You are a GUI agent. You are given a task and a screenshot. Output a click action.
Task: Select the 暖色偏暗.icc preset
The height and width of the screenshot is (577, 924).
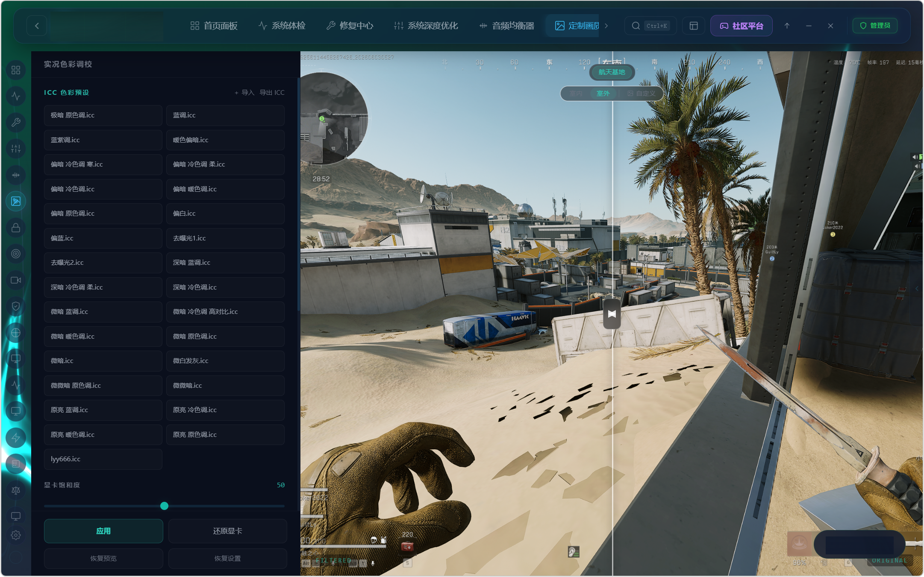pos(225,140)
